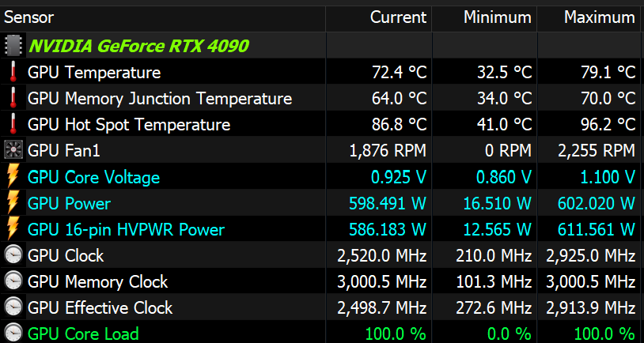Select the GPU Core Load label

point(83,334)
